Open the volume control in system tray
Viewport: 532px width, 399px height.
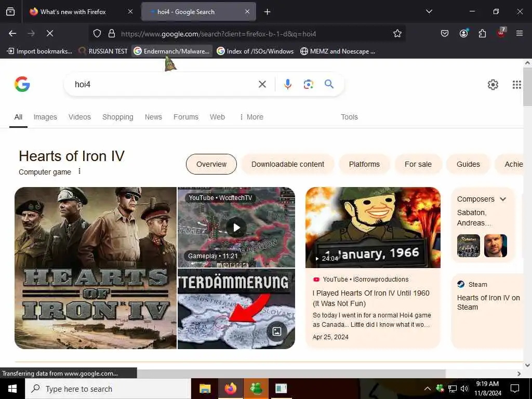464,389
